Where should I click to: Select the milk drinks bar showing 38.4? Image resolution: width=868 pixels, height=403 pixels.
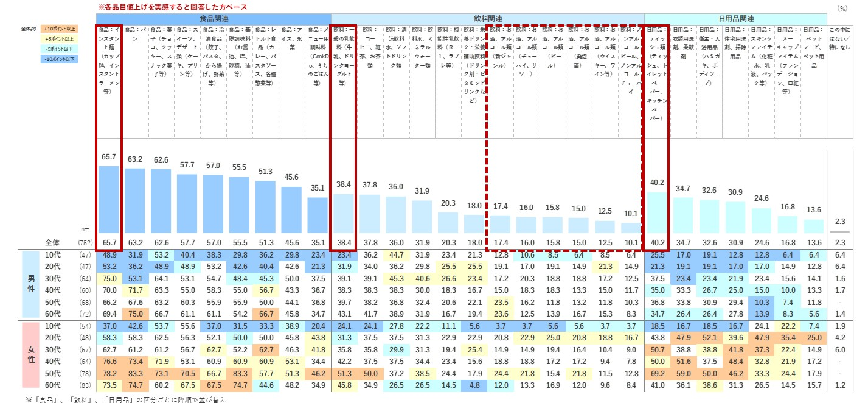(x=343, y=214)
